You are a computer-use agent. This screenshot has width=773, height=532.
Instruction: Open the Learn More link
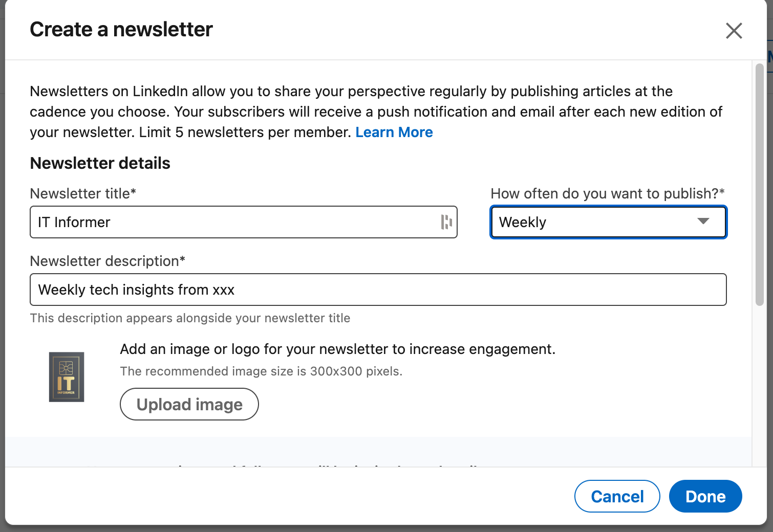coord(394,132)
